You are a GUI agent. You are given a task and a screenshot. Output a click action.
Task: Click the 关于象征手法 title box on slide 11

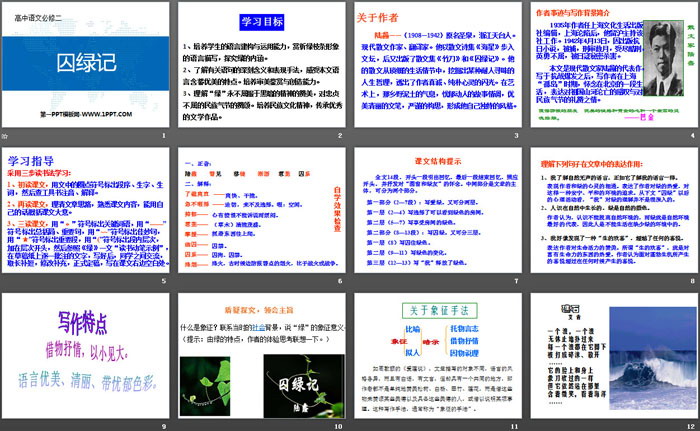tap(439, 310)
